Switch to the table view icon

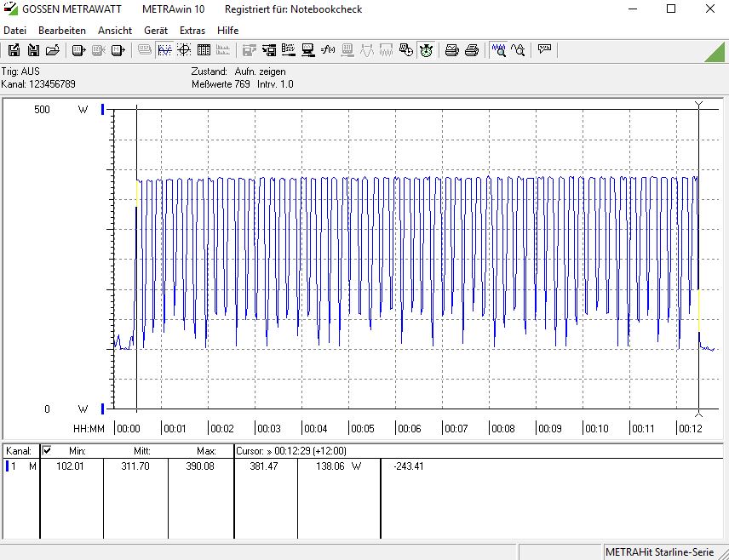click(x=204, y=50)
